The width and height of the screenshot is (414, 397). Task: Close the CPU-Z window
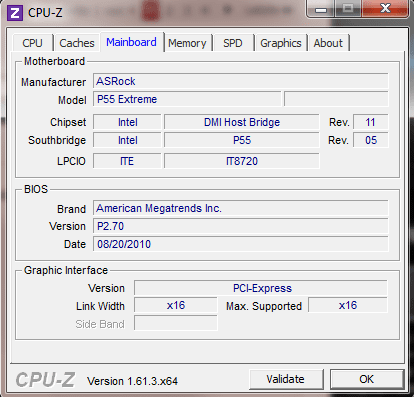(385, 8)
